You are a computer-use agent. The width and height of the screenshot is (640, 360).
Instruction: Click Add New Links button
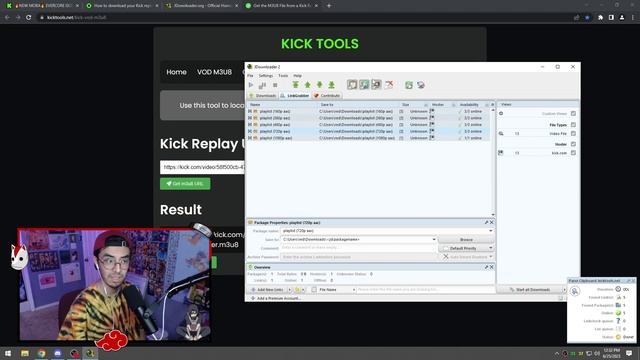pyautogui.click(x=267, y=289)
